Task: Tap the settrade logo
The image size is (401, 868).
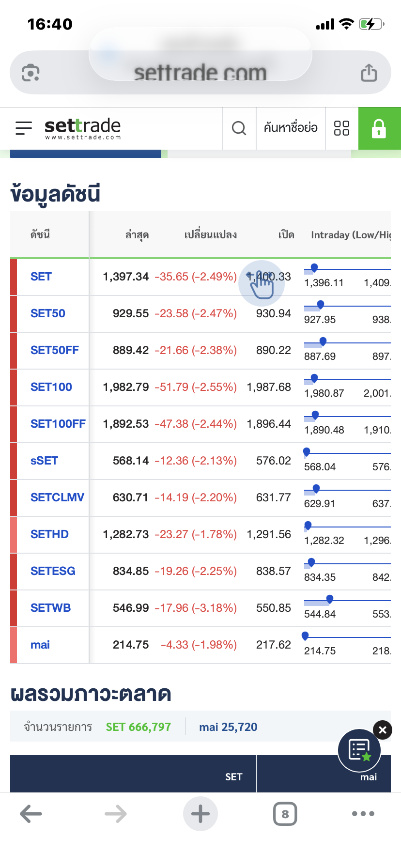Action: click(82, 128)
